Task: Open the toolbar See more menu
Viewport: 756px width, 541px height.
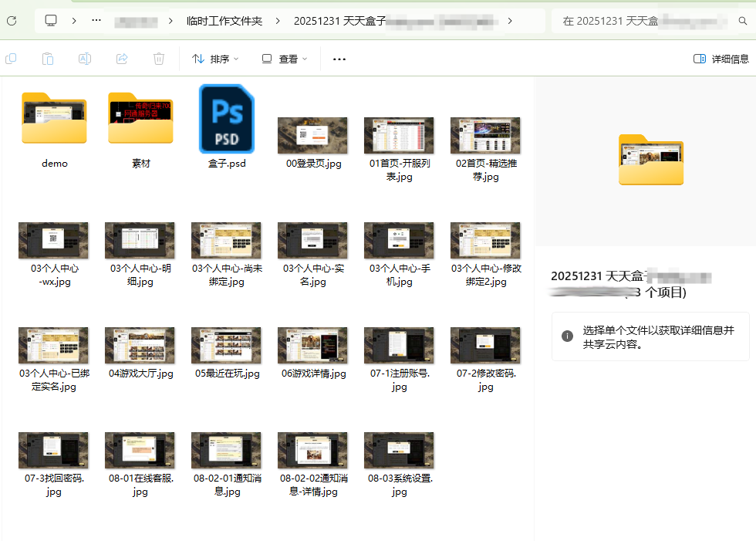Action: (339, 59)
